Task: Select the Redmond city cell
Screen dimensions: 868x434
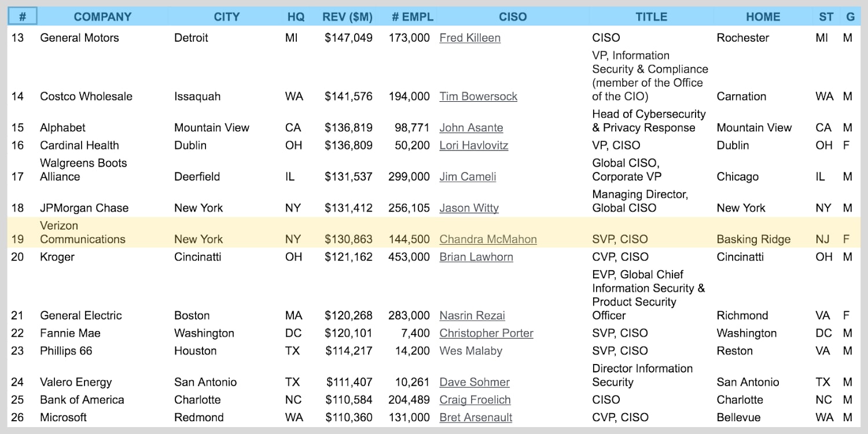Action: pyautogui.click(x=198, y=417)
